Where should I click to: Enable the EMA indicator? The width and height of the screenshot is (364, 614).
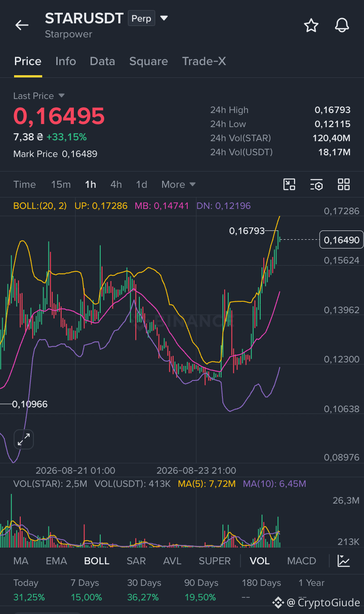pos(56,561)
